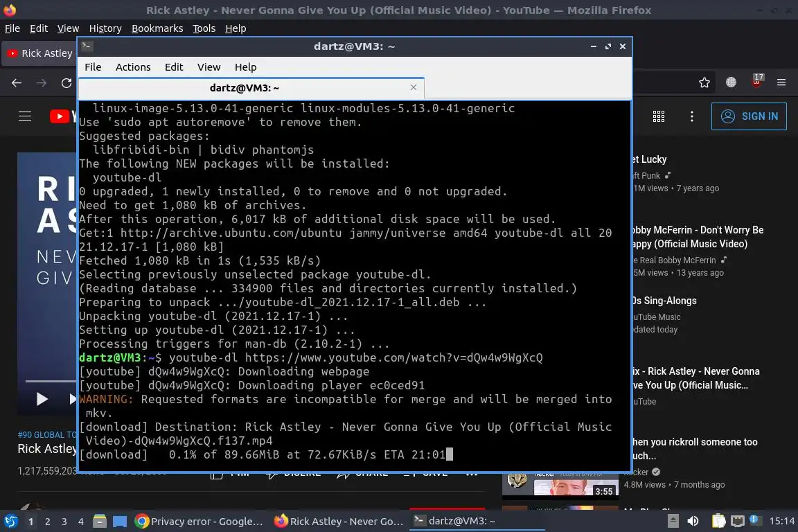Open the terminal's View menu
Screen dimensions: 798x532
209,67
